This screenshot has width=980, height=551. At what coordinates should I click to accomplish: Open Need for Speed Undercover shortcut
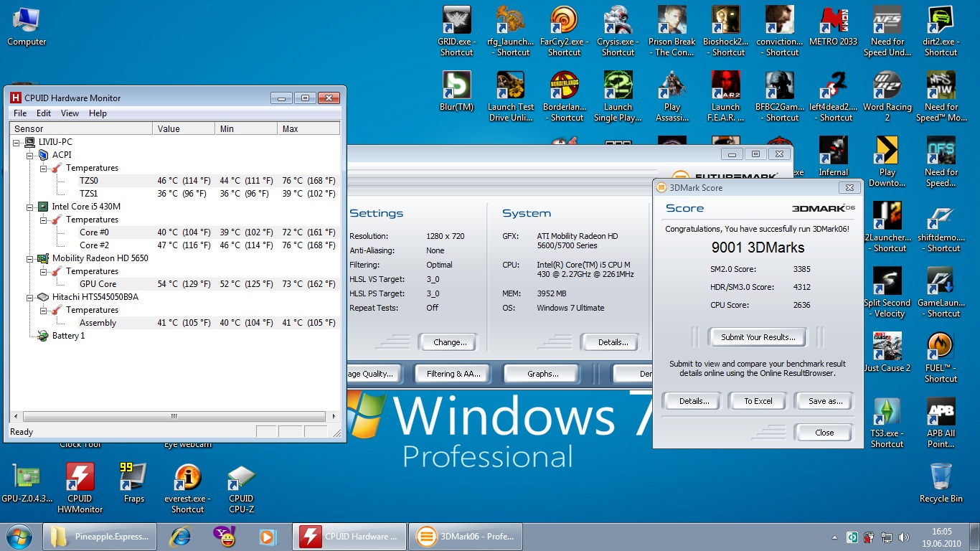[887, 32]
